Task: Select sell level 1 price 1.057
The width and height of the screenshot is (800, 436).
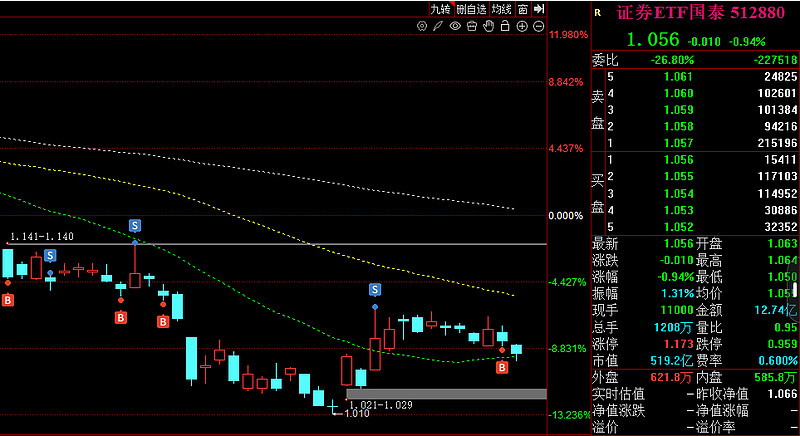Action: tap(678, 143)
